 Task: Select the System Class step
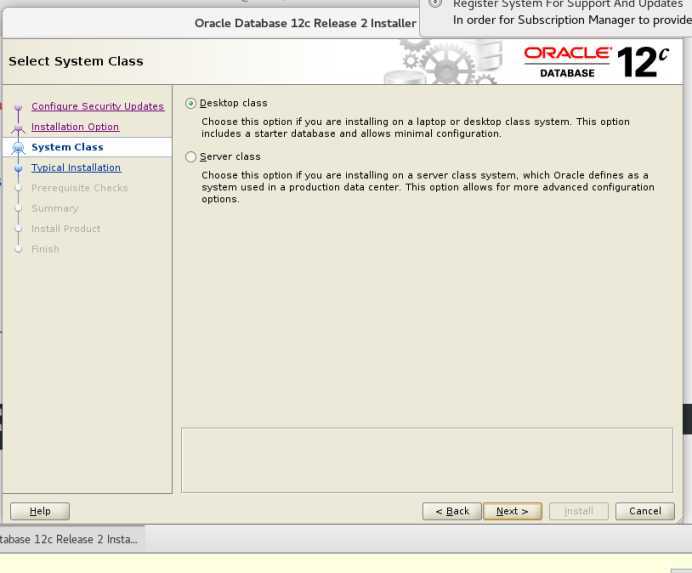click(x=67, y=147)
